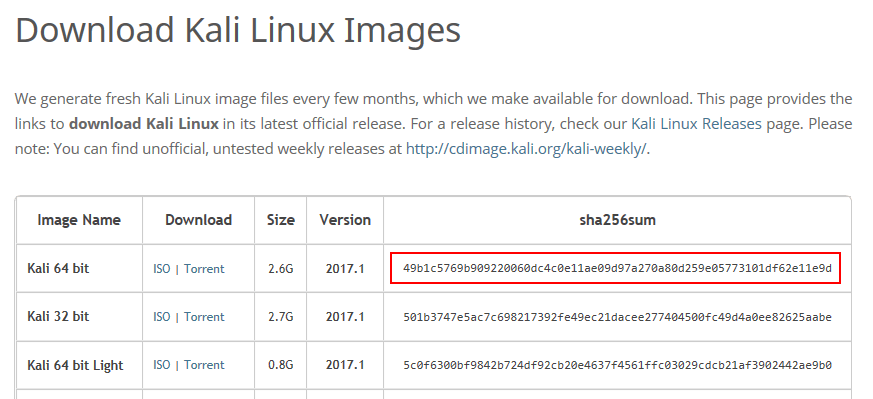873x399 pixels.
Task: Download the Kali 32 bit Torrent
Action: (x=204, y=317)
